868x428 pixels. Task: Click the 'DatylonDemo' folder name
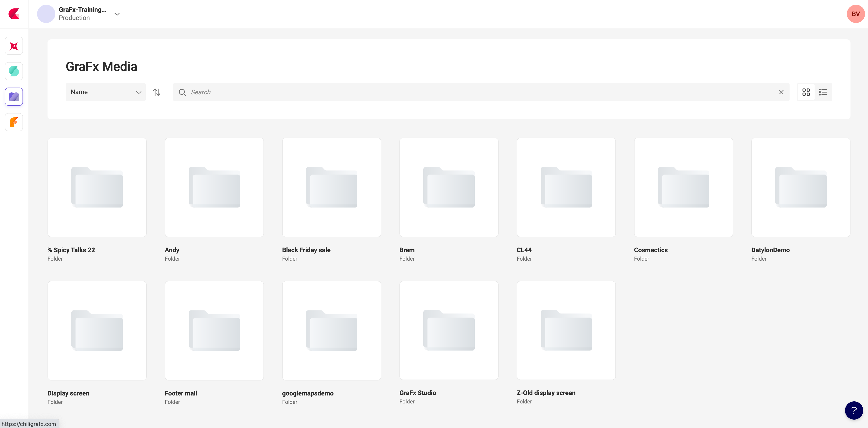coord(770,250)
